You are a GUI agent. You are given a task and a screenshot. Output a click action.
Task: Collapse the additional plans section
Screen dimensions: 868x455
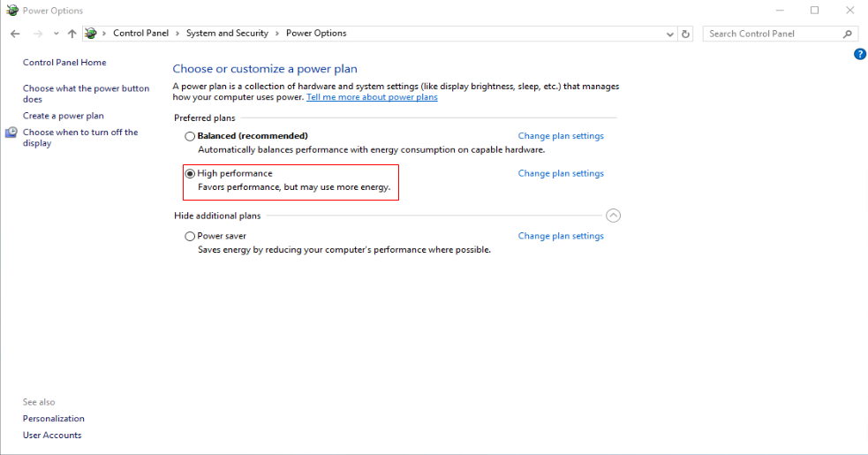pyautogui.click(x=614, y=216)
